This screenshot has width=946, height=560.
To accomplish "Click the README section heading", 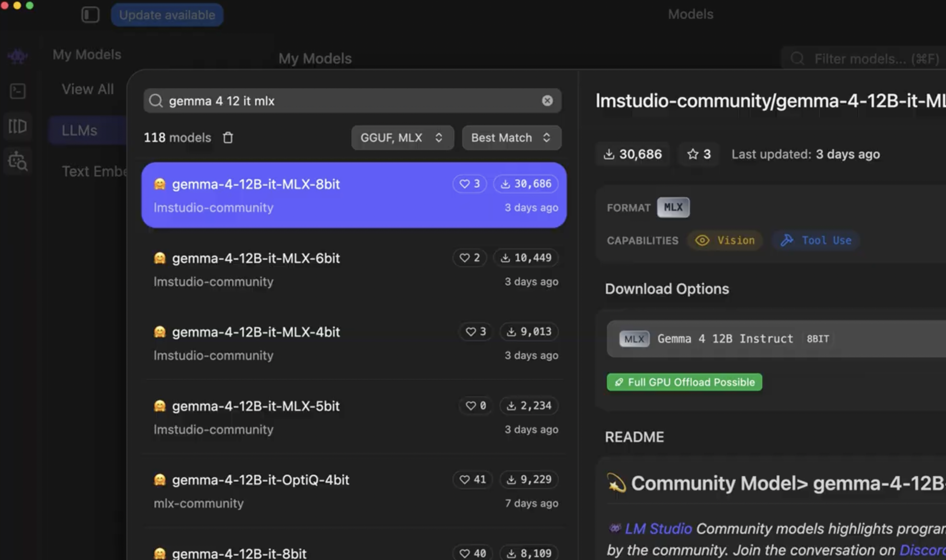I will [x=634, y=437].
